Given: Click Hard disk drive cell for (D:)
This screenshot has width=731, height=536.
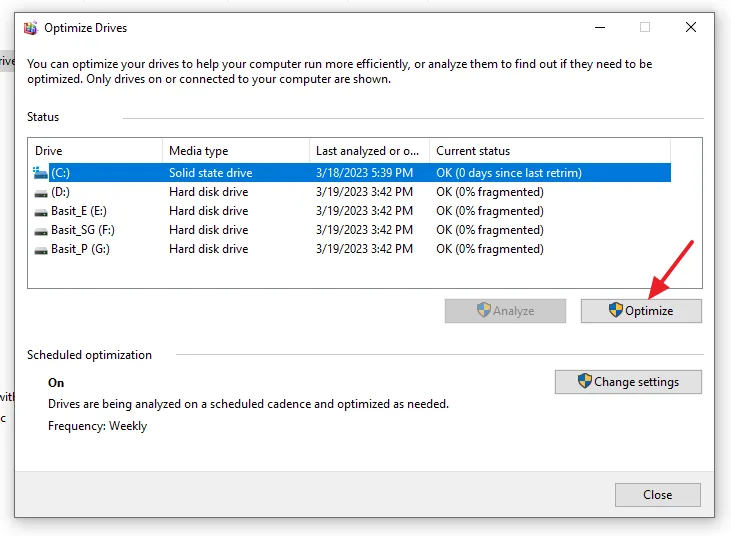Looking at the screenshot, I should pyautogui.click(x=208, y=192).
